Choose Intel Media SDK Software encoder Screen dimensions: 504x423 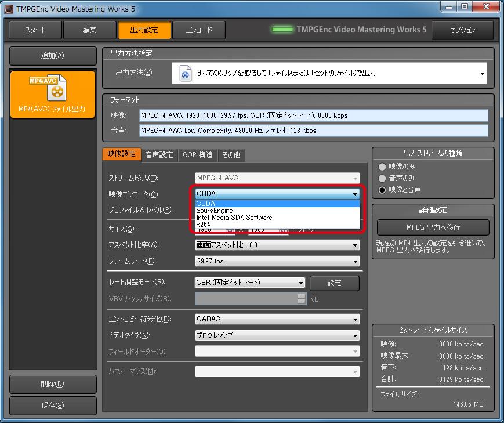click(277, 218)
